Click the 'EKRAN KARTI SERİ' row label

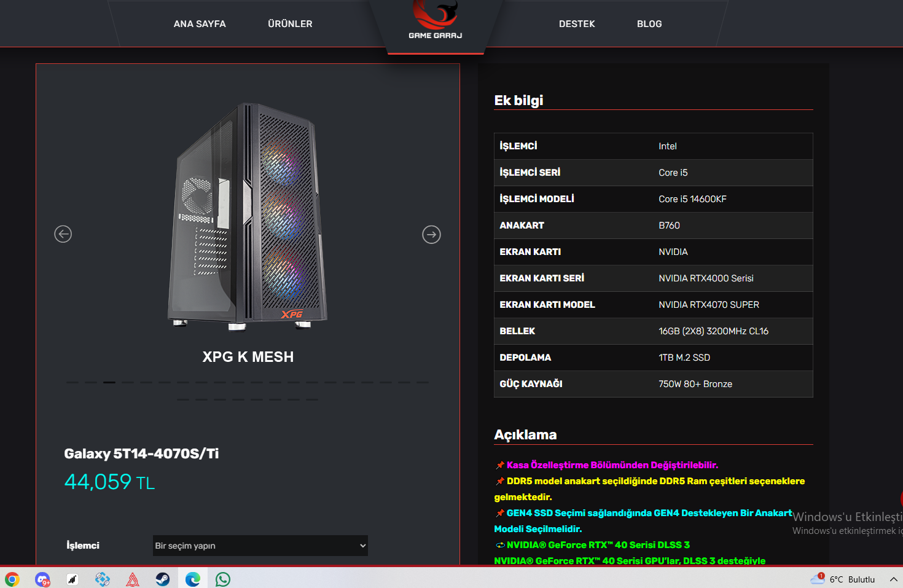[542, 278]
